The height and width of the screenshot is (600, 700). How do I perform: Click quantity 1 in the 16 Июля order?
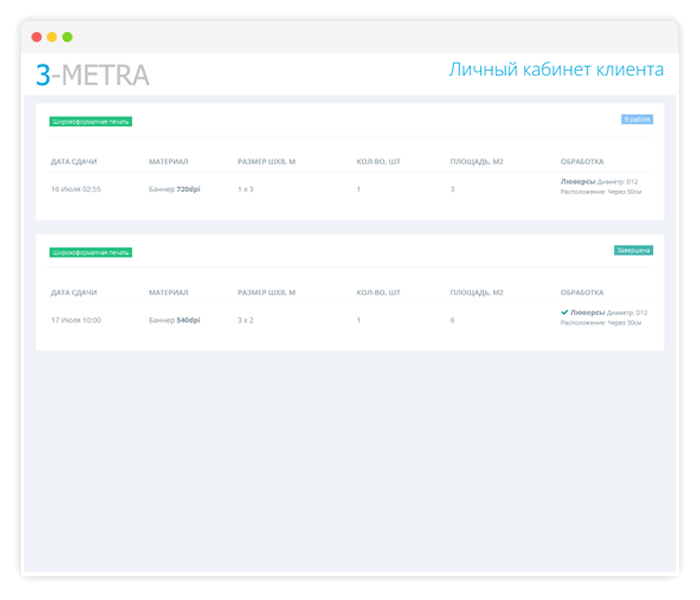click(358, 189)
